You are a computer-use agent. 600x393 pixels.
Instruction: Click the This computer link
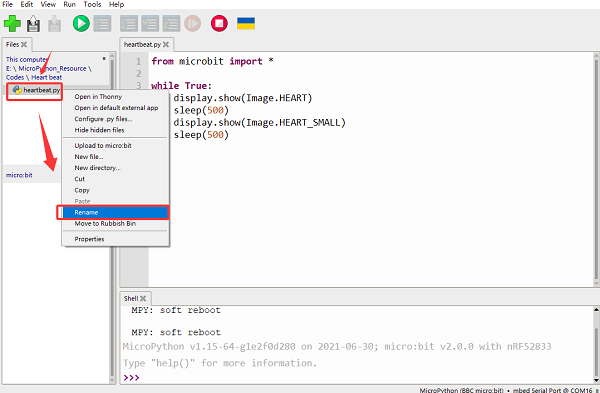point(26,59)
